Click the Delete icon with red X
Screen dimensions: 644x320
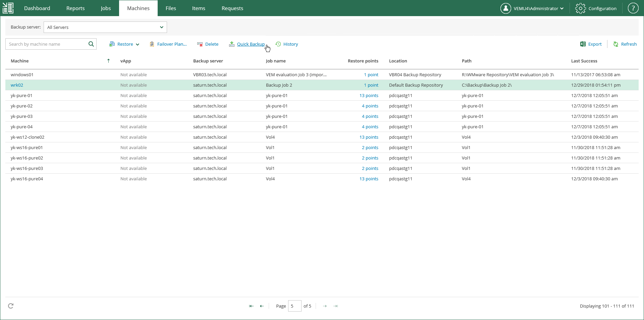200,44
